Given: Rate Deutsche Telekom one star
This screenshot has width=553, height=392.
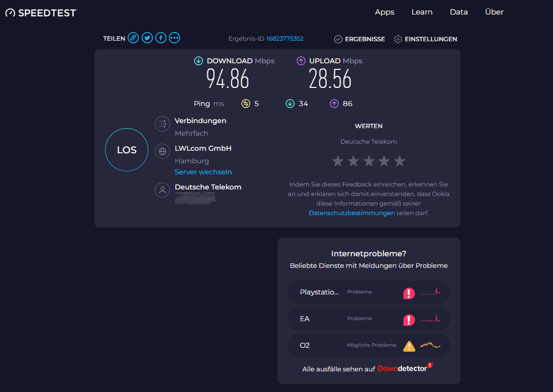Looking at the screenshot, I should tap(338, 161).
